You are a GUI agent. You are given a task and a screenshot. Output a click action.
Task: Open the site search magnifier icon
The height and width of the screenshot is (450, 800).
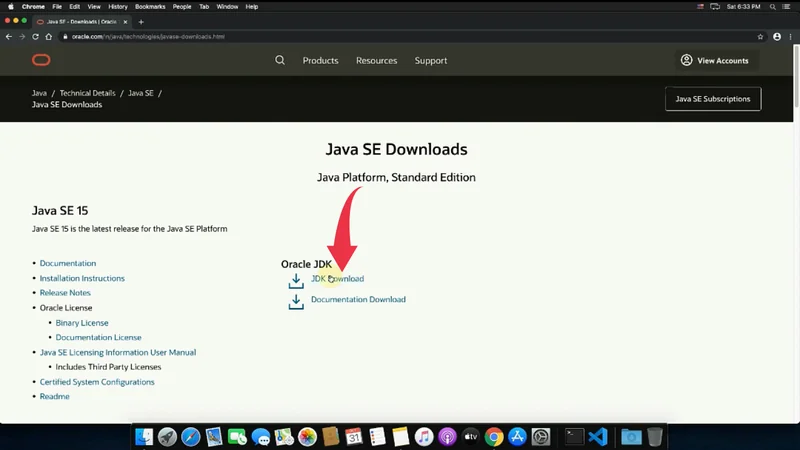click(280, 60)
